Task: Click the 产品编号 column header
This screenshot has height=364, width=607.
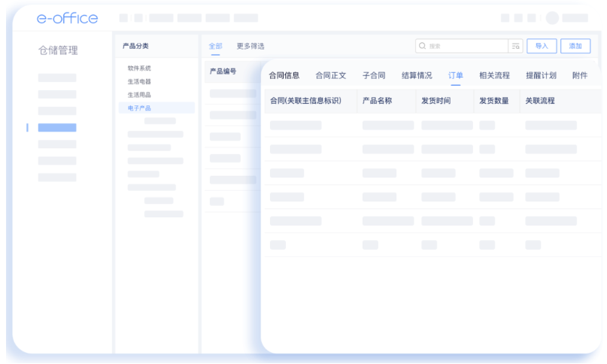Action: (x=223, y=71)
